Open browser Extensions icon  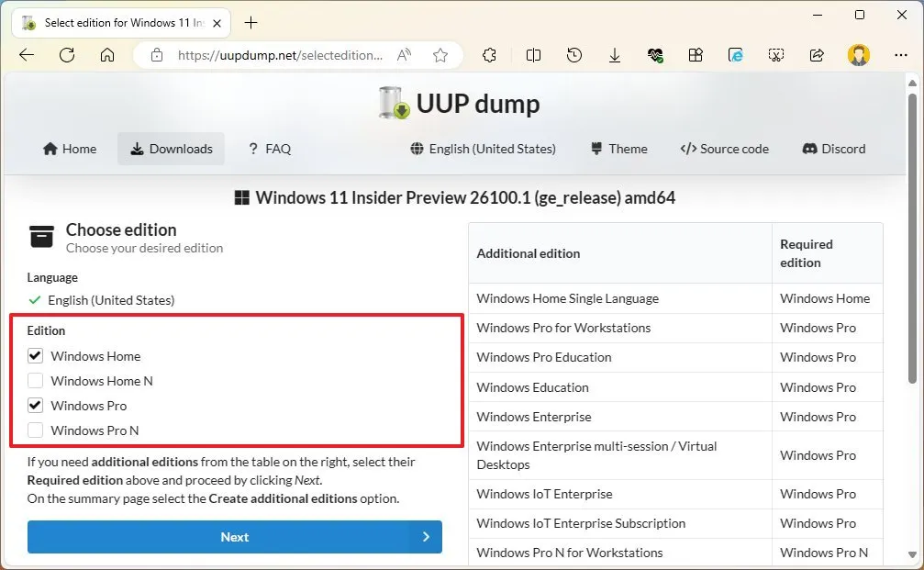pos(489,55)
